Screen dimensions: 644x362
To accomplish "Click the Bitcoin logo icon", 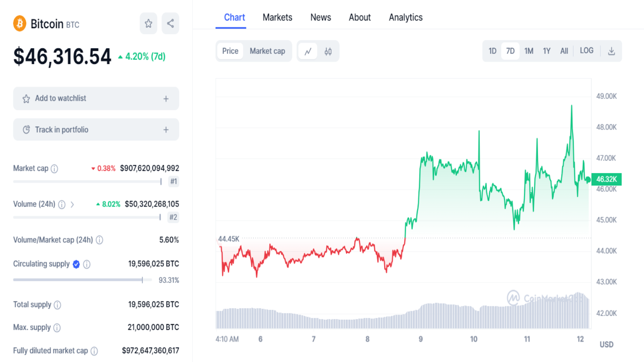I will click(x=20, y=24).
